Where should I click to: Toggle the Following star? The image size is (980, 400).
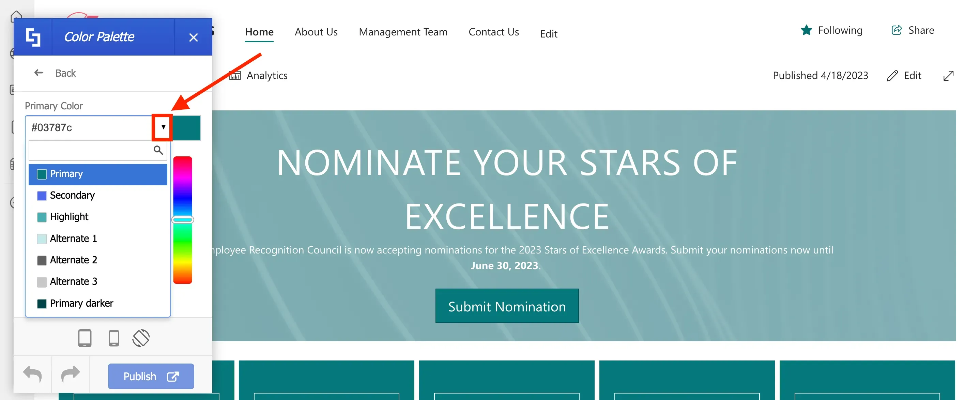click(x=807, y=30)
